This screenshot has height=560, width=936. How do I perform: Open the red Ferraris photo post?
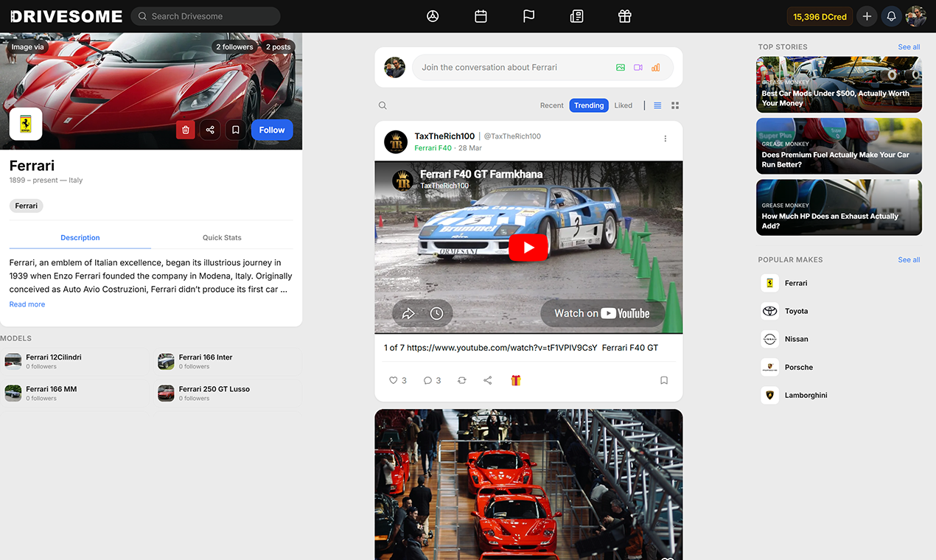point(528,484)
